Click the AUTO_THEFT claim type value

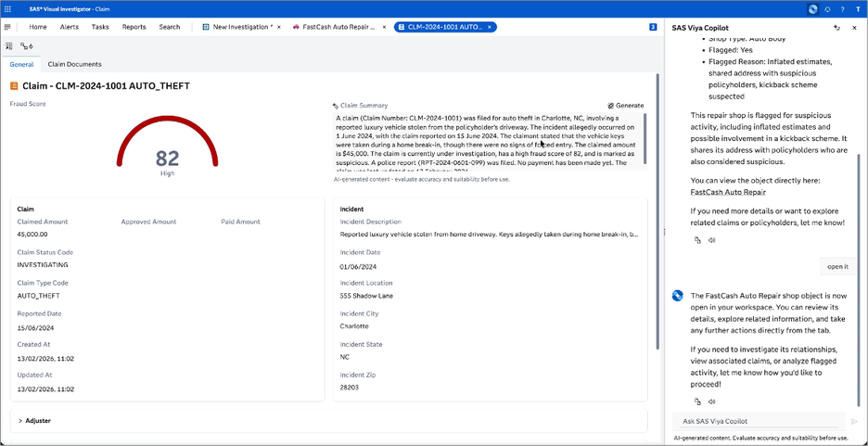coord(38,296)
